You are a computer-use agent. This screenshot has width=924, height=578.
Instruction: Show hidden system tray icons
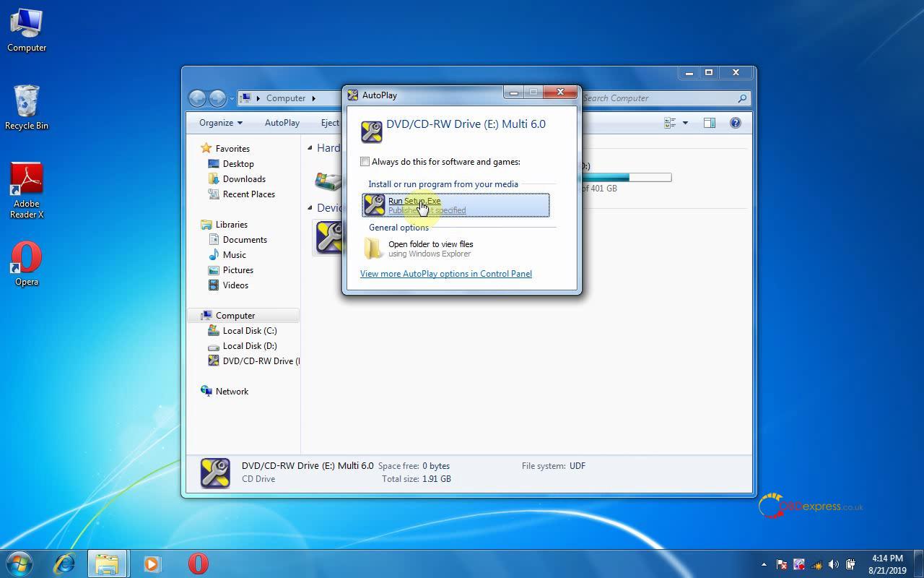764,564
